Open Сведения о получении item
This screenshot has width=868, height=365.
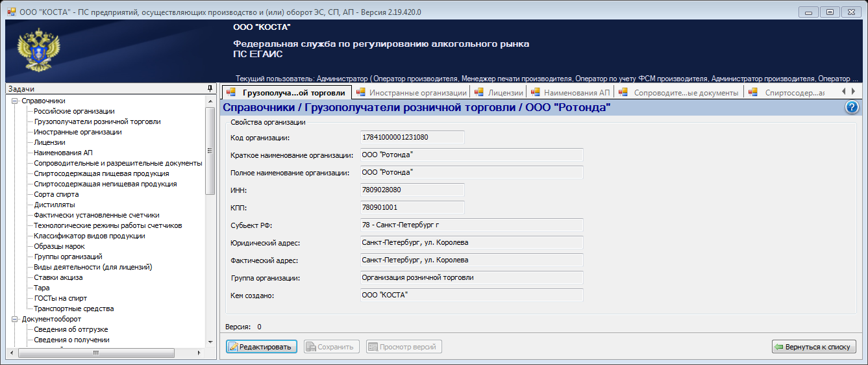click(x=71, y=340)
